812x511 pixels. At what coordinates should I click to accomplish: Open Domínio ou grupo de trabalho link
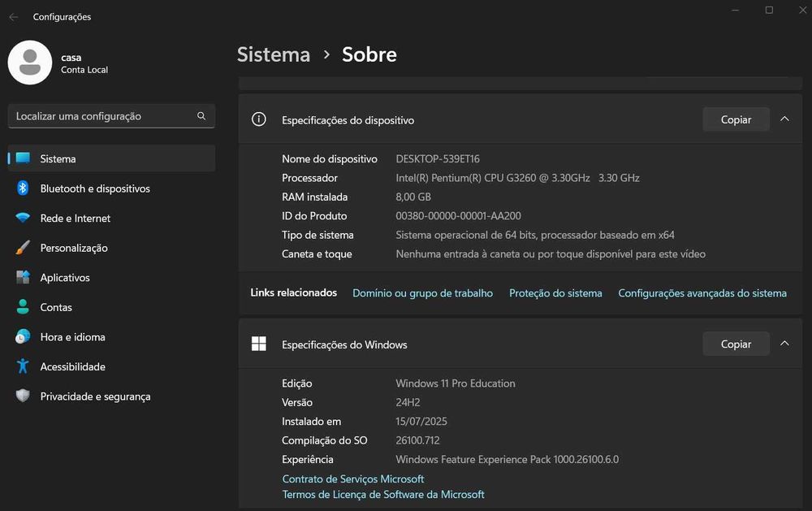click(422, 293)
